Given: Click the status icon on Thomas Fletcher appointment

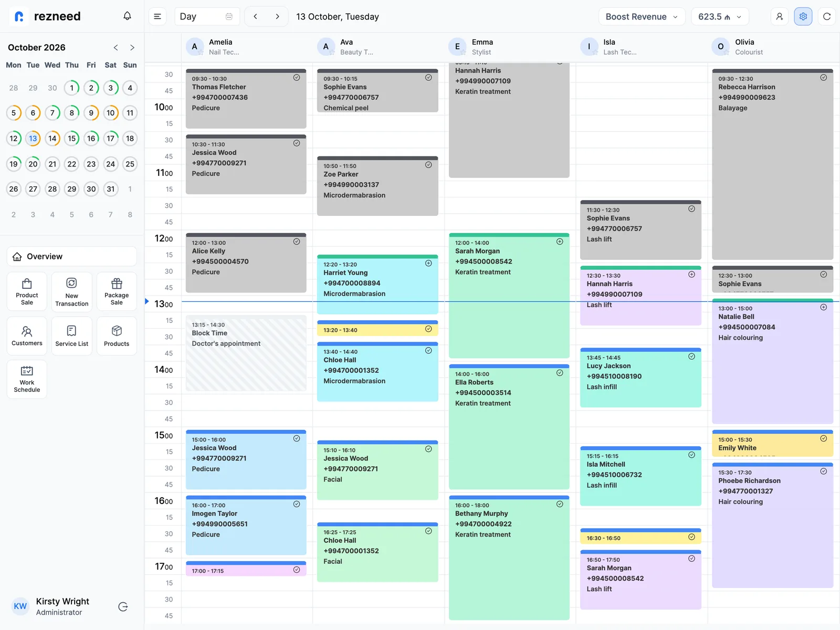Looking at the screenshot, I should (297, 78).
